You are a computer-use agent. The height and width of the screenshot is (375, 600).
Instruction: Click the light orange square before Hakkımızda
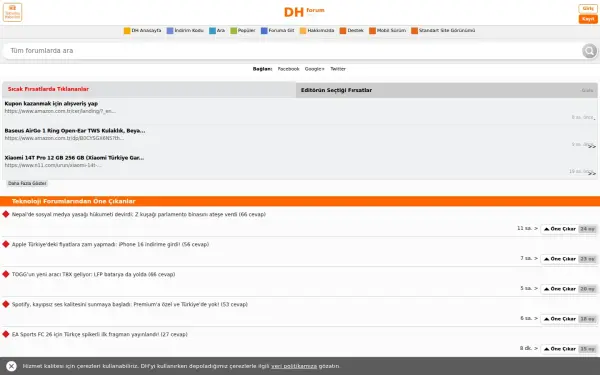[303, 31]
